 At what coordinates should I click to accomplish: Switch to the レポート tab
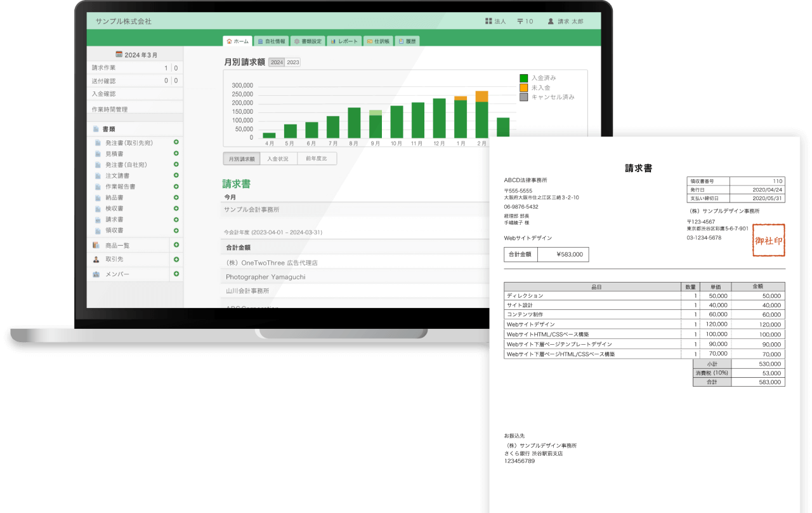(344, 41)
